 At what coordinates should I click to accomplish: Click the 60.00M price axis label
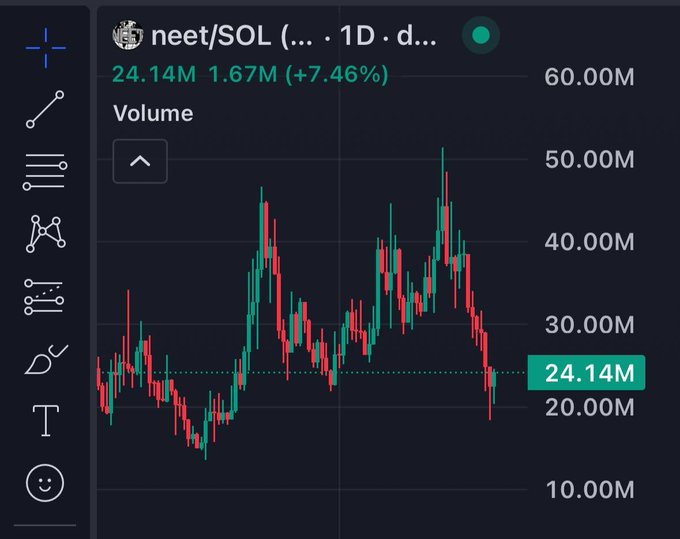[589, 77]
